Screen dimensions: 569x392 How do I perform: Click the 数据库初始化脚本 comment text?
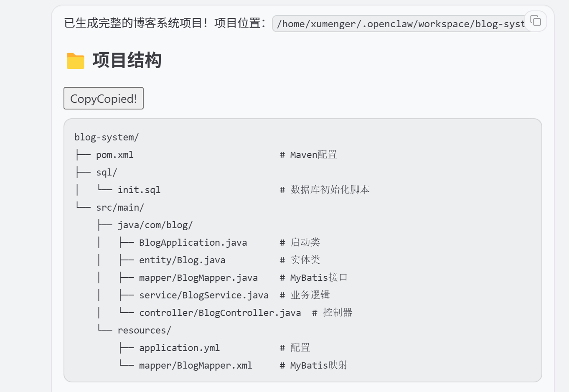click(x=330, y=190)
